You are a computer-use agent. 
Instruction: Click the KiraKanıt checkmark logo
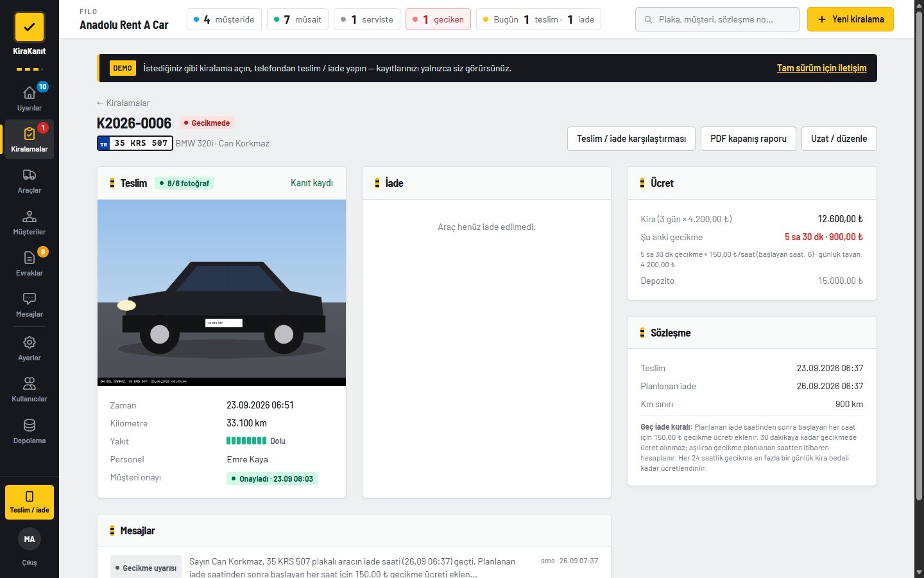pos(29,28)
